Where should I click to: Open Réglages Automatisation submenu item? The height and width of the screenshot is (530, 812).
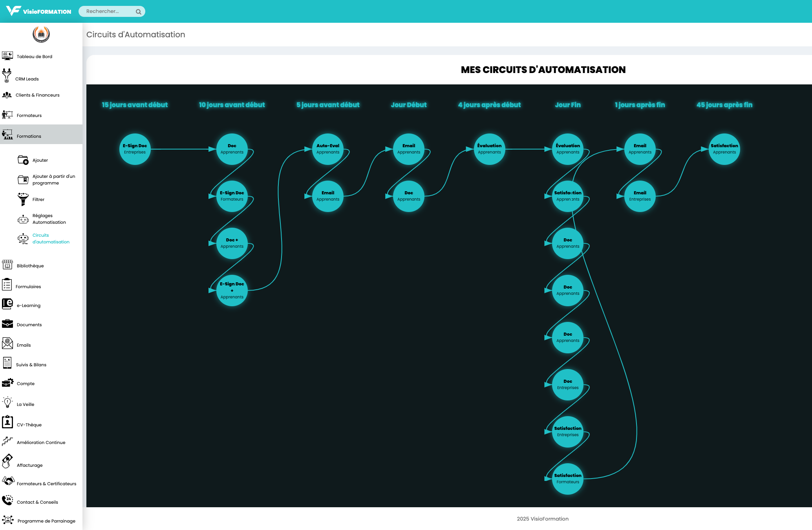pos(49,219)
